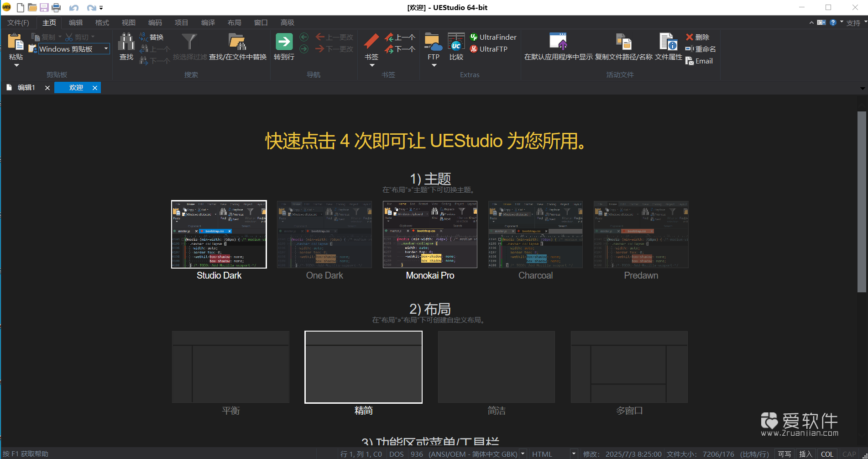Switch to the 高级 ribbon tab
The width and height of the screenshot is (868, 459).
click(x=288, y=22)
